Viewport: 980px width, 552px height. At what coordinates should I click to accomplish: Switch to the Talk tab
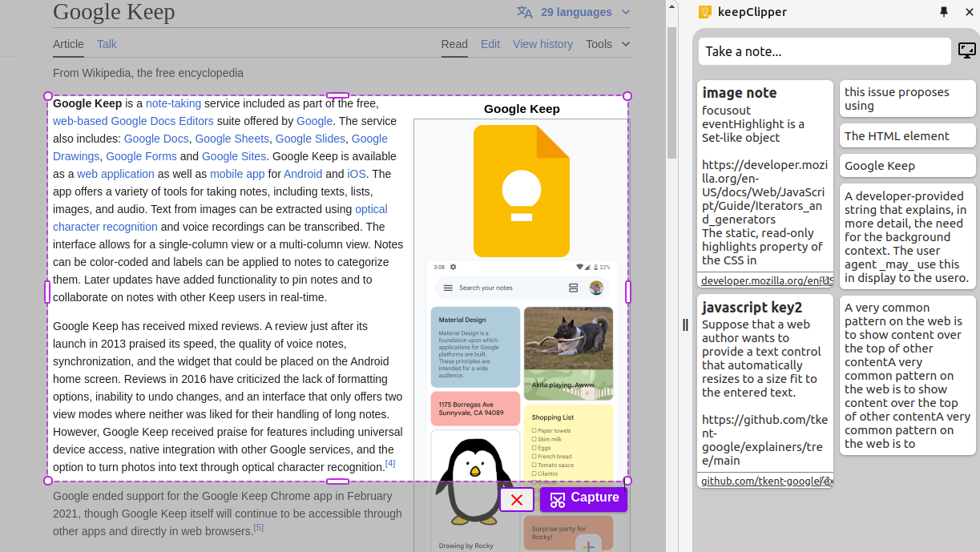coord(107,44)
